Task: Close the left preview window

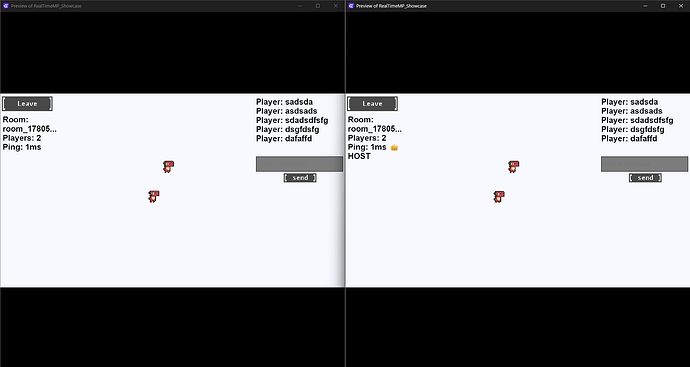Action: (336, 6)
